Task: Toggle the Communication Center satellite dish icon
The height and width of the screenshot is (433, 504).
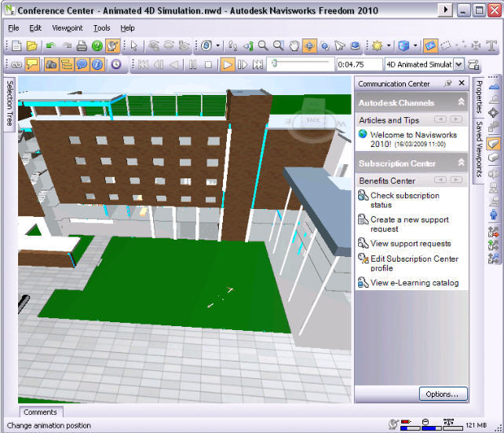Action: pyautogui.click(x=112, y=46)
